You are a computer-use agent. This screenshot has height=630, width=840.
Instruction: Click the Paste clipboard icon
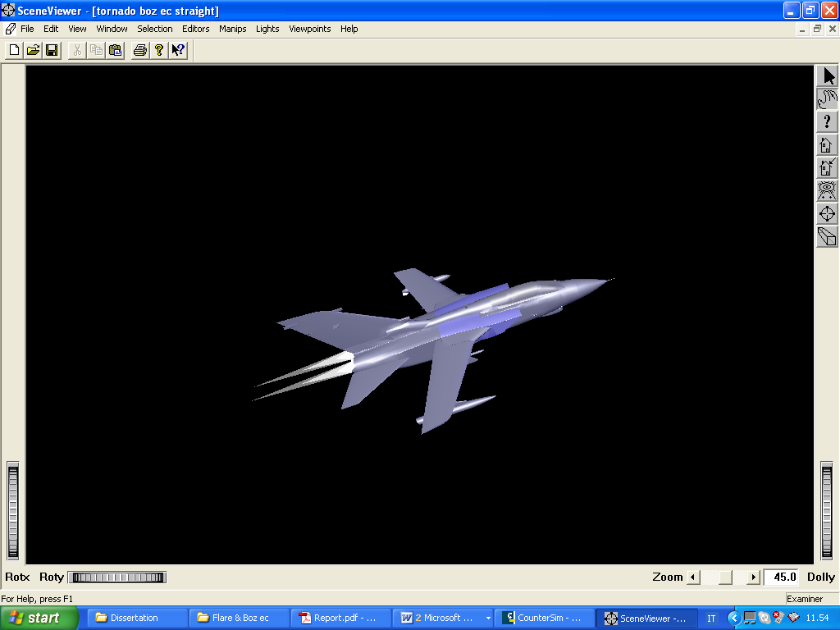(115, 50)
